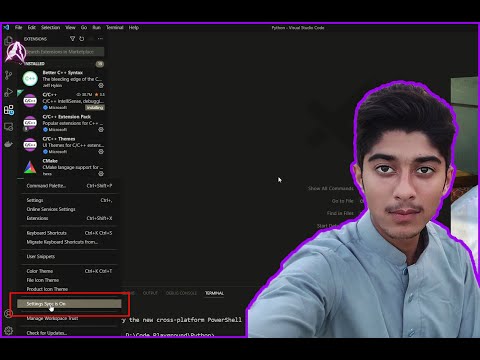The image size is (480, 360).
Task: Open the Go menu
Action: [84, 27]
